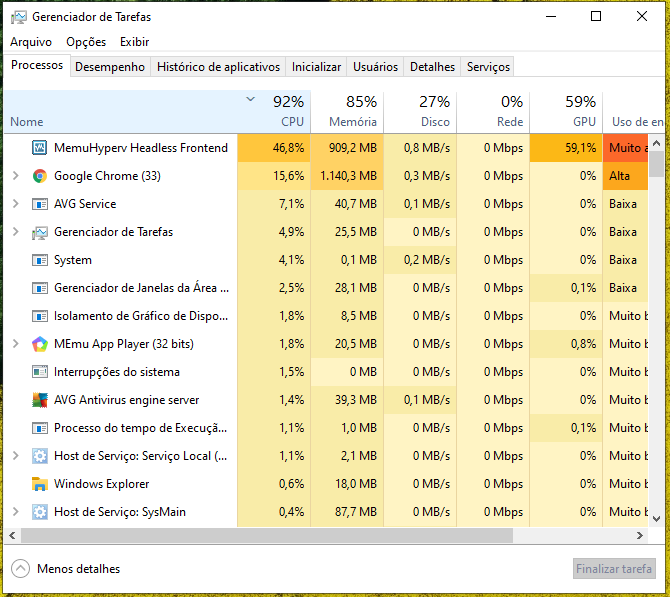The width and height of the screenshot is (670, 597).
Task: Click the horizontal scrollbar left arrow
Action: 12,535
